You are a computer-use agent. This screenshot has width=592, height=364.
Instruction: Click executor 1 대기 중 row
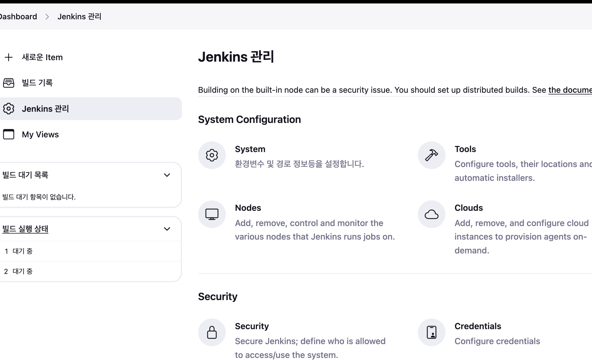click(90, 251)
